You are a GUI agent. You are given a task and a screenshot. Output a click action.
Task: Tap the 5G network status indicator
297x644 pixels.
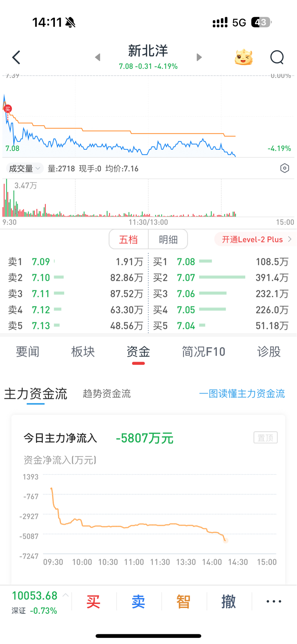(x=239, y=22)
